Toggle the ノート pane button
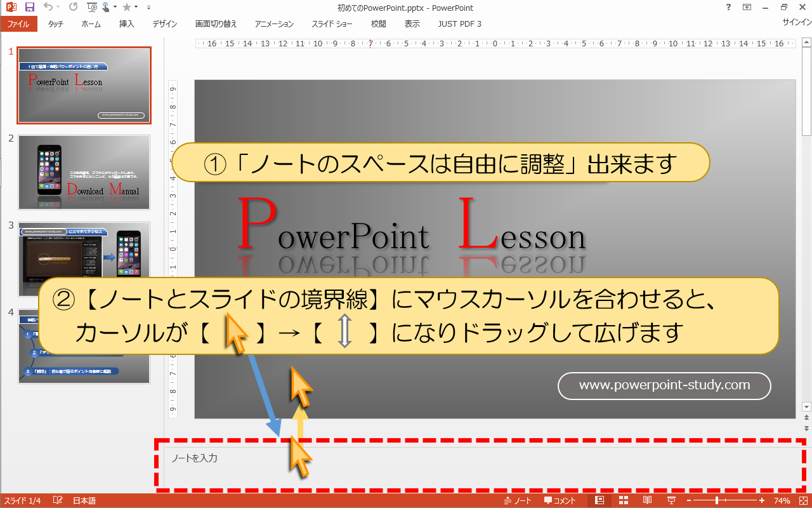 pyautogui.click(x=518, y=501)
